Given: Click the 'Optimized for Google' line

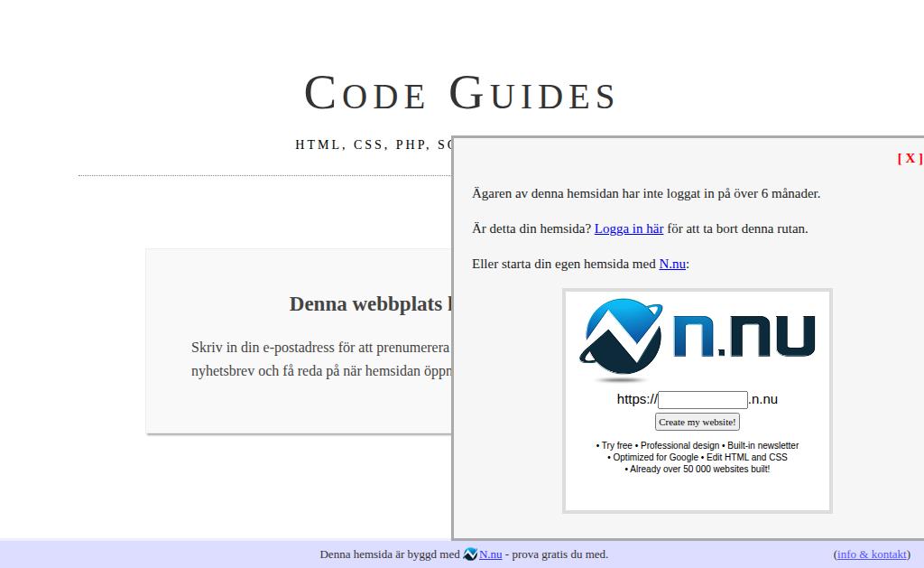Looking at the screenshot, I should (698, 458).
